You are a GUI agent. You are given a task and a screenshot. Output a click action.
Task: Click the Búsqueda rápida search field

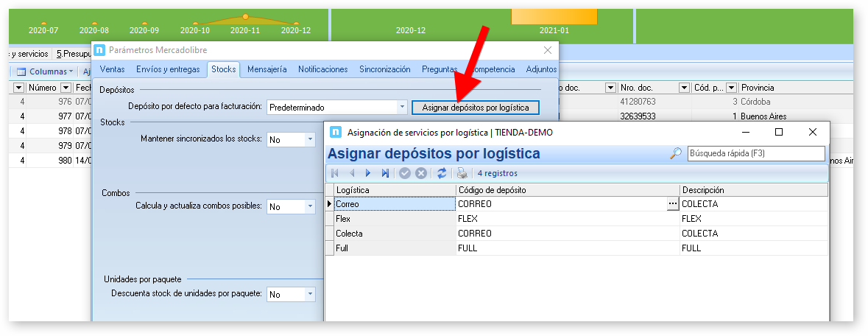tap(755, 153)
